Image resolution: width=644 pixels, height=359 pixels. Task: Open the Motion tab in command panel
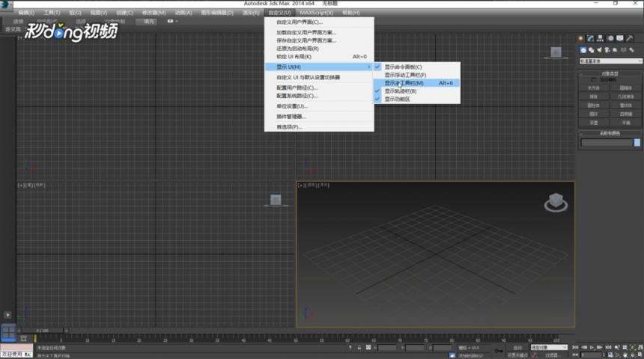coord(610,38)
